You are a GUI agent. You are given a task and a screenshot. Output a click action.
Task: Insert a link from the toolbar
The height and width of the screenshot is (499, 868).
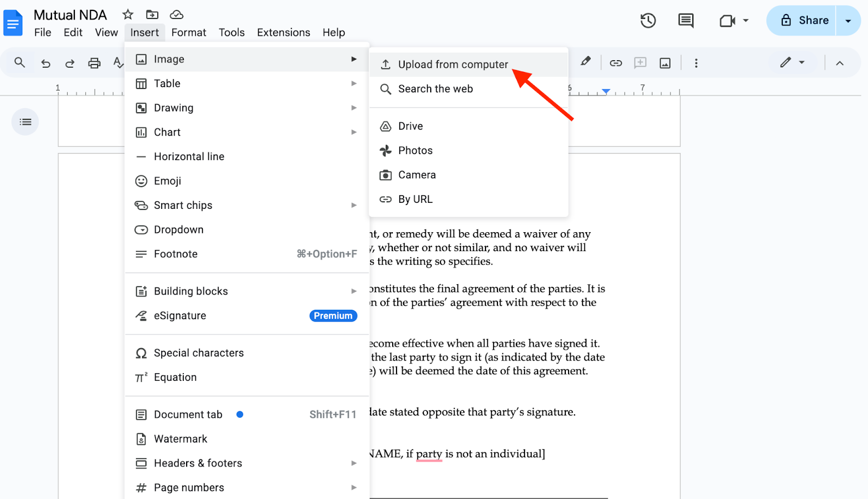tap(616, 63)
